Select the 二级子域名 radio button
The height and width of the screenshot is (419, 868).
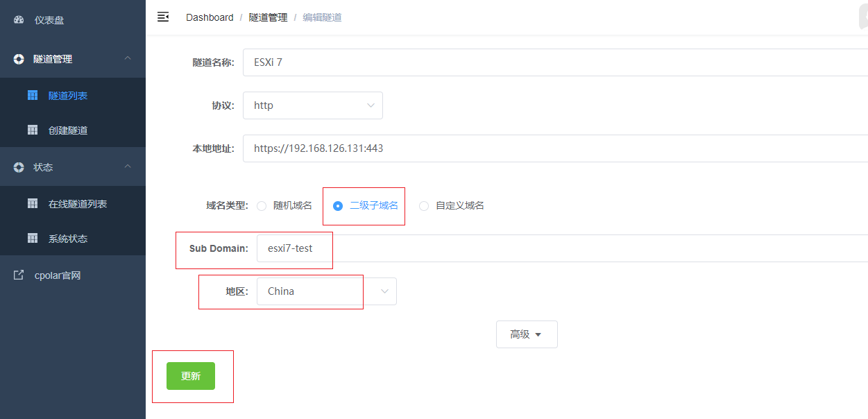tap(338, 206)
